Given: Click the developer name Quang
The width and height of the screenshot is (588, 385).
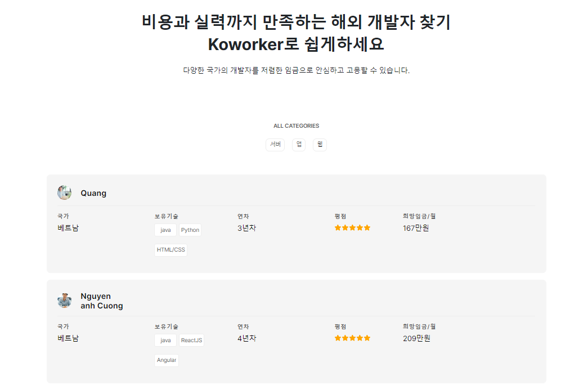Looking at the screenshot, I should (93, 193).
